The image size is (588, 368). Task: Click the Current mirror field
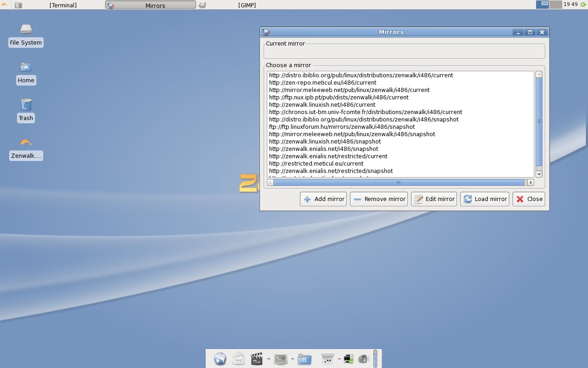(x=404, y=52)
